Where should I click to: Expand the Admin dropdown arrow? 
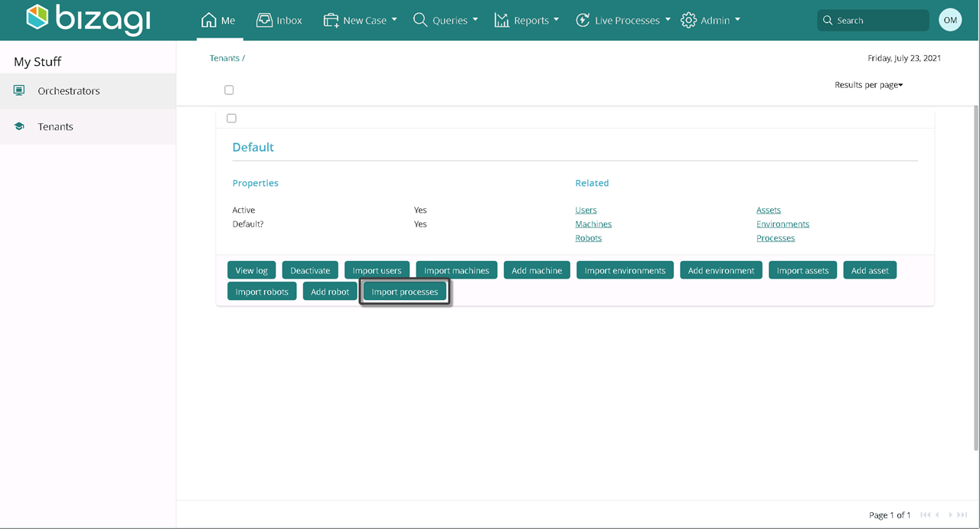click(737, 20)
